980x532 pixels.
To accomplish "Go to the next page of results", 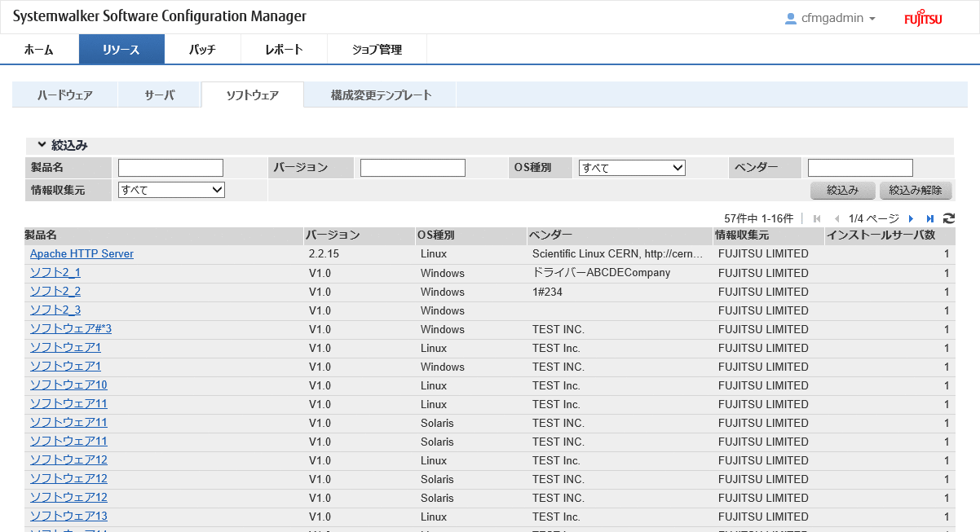I will tap(911, 218).
